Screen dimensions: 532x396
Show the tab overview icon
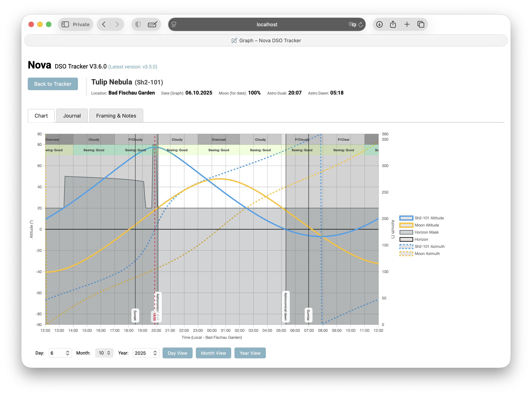[421, 25]
